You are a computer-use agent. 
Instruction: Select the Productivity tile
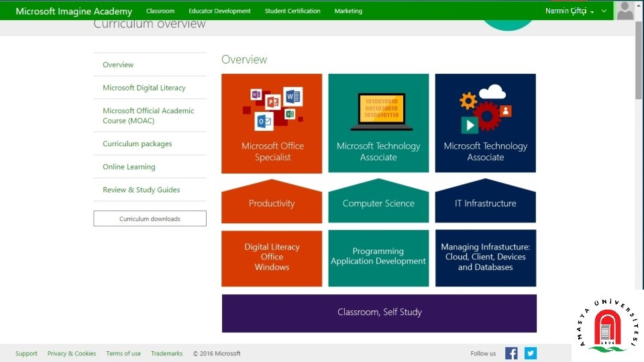(x=272, y=202)
